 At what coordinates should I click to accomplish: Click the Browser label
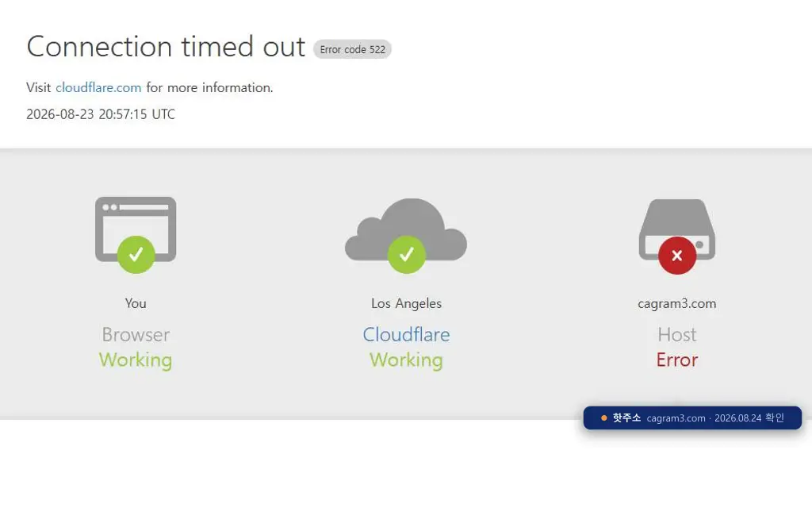click(x=136, y=334)
